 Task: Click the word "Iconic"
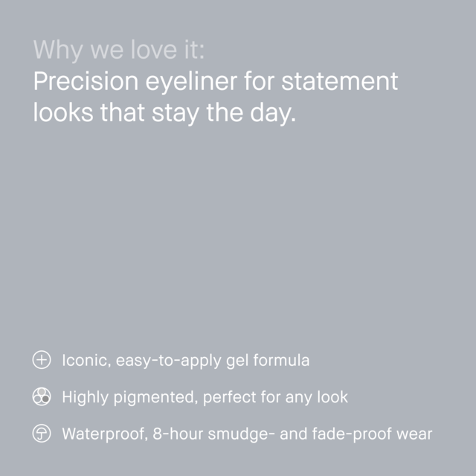(86, 361)
